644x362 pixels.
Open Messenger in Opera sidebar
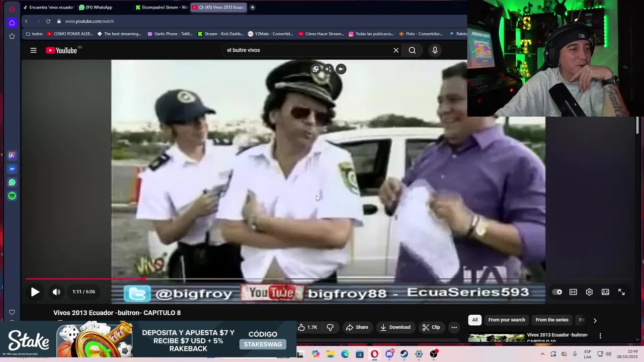pyautogui.click(x=12, y=169)
